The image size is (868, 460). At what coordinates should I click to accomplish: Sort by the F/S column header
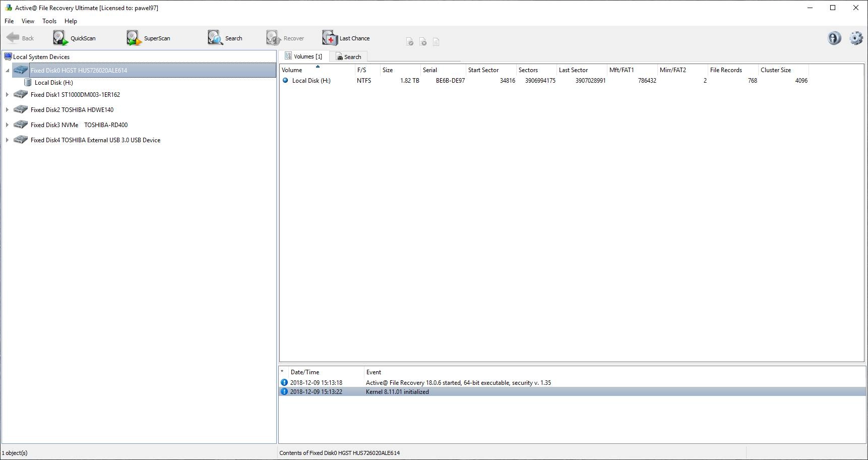[367, 70]
